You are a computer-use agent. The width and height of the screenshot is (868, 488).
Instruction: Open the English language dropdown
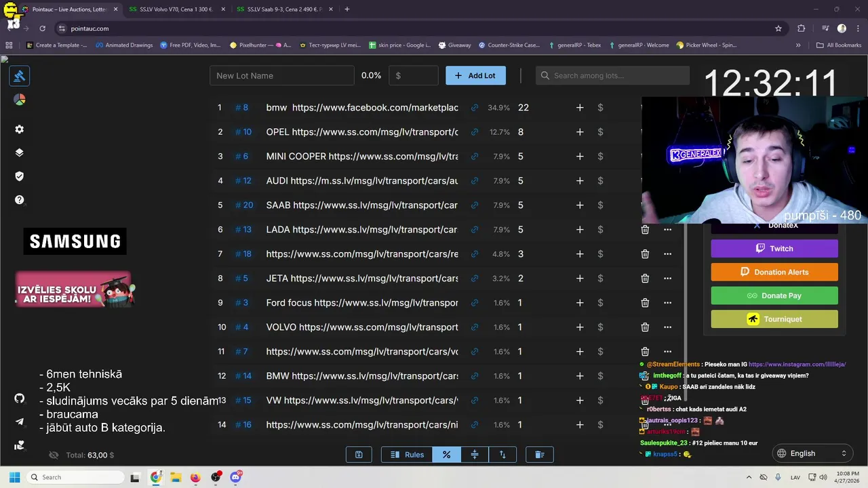(x=811, y=453)
